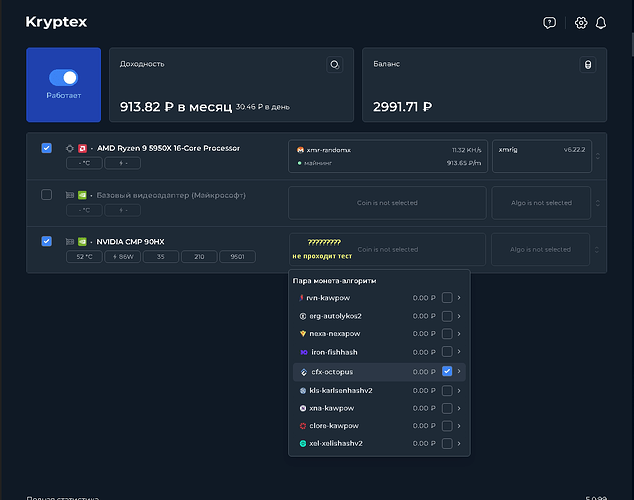Click the erg-autolykos2 coin icon

[x=302, y=316]
